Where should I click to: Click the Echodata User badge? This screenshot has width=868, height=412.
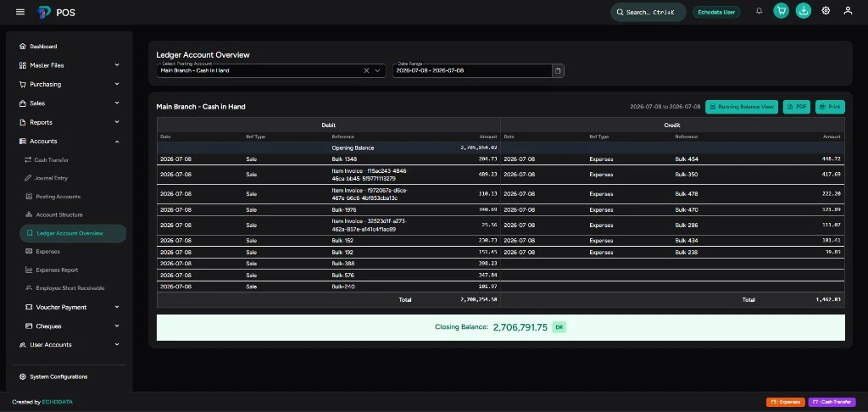[x=716, y=12]
